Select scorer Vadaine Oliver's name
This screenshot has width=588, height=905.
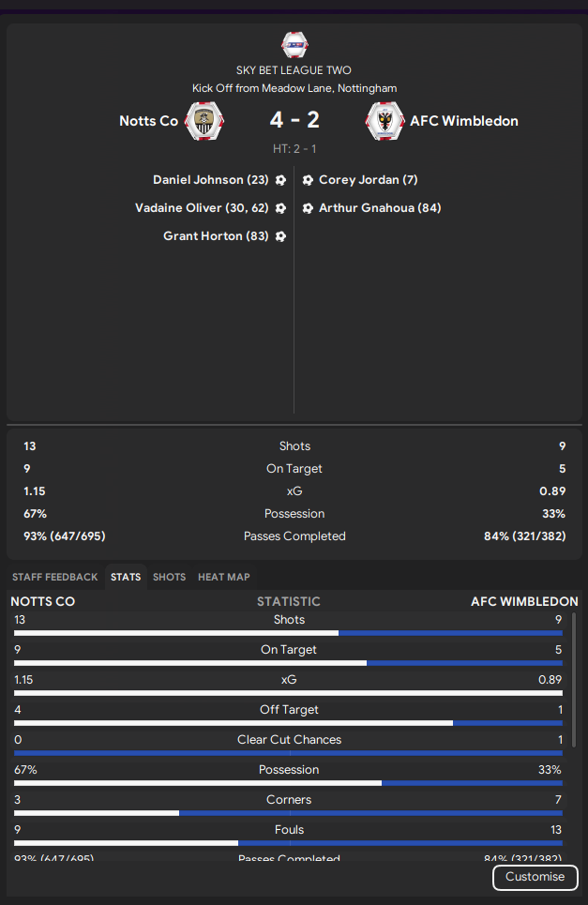(178, 208)
